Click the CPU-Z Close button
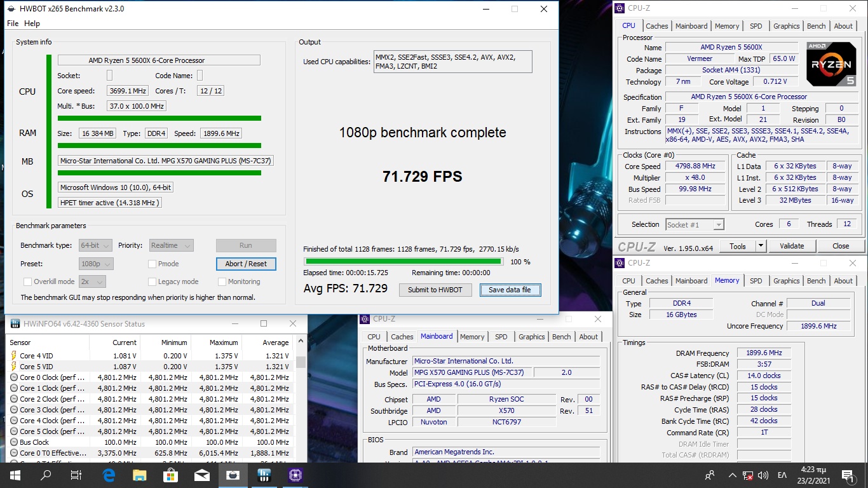The width and height of the screenshot is (868, 488). click(840, 246)
